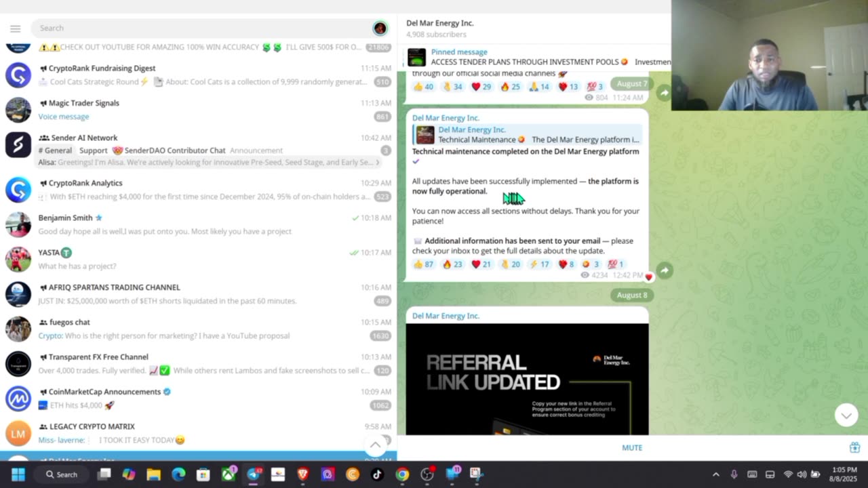Open Microsoft Edge from taskbar

pyautogui.click(x=178, y=474)
